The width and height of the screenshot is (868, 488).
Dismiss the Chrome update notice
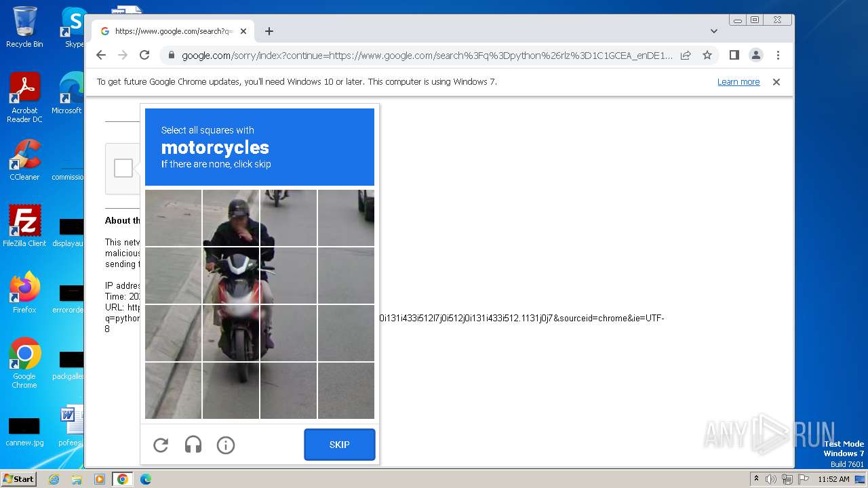click(x=776, y=82)
